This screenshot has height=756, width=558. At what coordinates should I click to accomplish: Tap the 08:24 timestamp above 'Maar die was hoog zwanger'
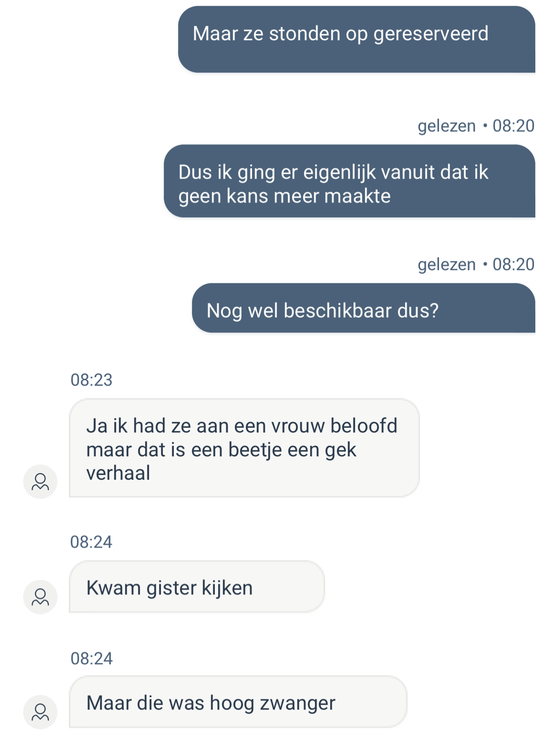pos(92,658)
